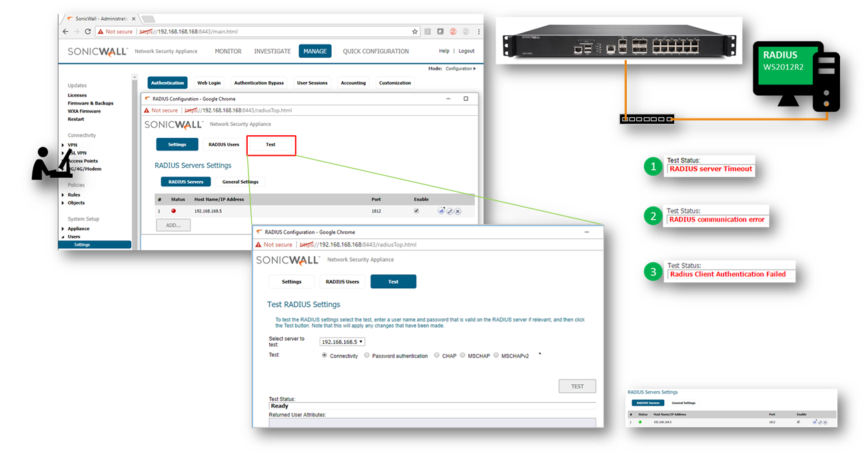Toggle Enable checkbox in the green-status settings panel
Screen dimensions: 868x456
pyautogui.click(x=798, y=422)
